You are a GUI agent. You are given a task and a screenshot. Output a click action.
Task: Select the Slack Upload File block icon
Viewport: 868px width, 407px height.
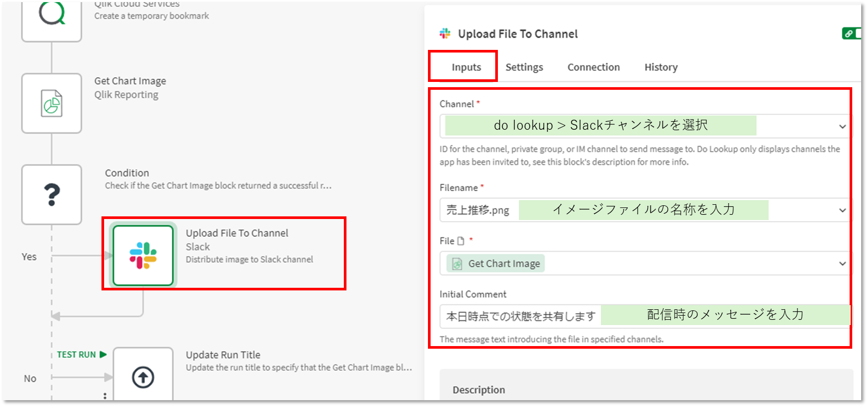pos(143,255)
